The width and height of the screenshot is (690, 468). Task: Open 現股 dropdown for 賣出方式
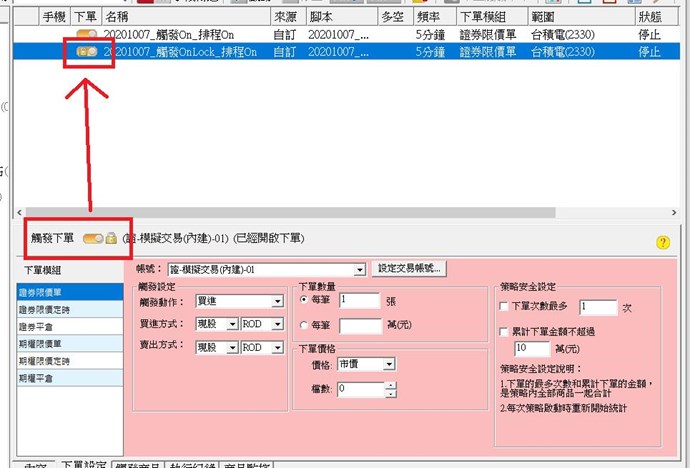click(x=232, y=347)
